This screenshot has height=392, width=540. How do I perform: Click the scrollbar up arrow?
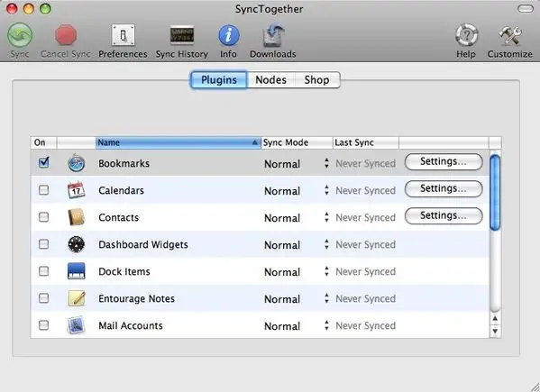(495, 319)
